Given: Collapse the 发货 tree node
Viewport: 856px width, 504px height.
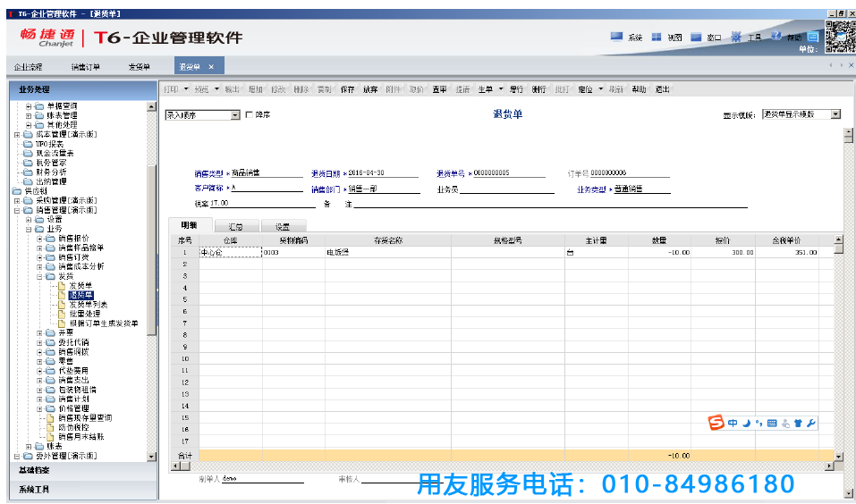Looking at the screenshot, I should click(40, 276).
